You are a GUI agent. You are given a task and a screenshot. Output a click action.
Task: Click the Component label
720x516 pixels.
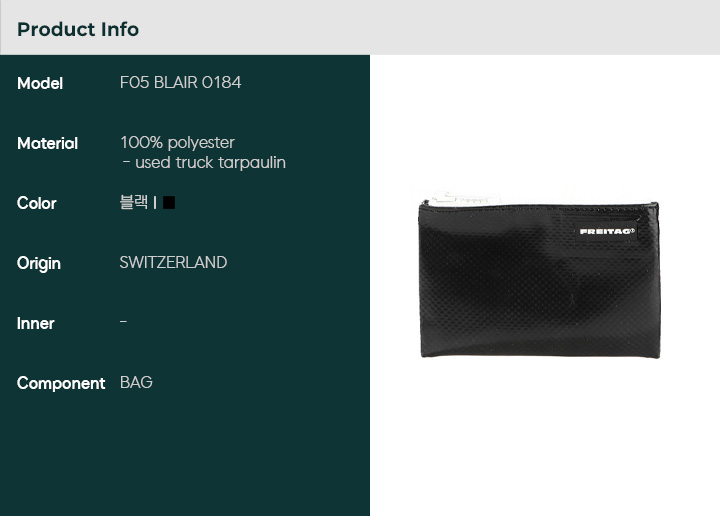pyautogui.click(x=61, y=384)
